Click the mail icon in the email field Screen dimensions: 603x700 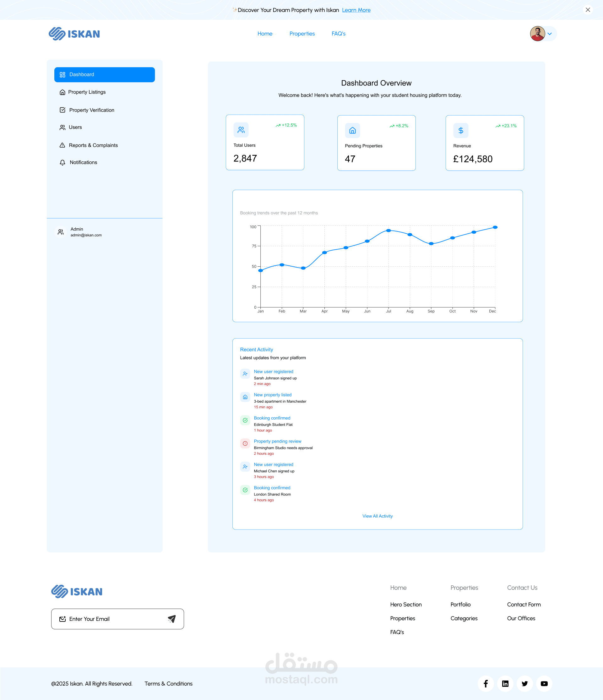(62, 619)
